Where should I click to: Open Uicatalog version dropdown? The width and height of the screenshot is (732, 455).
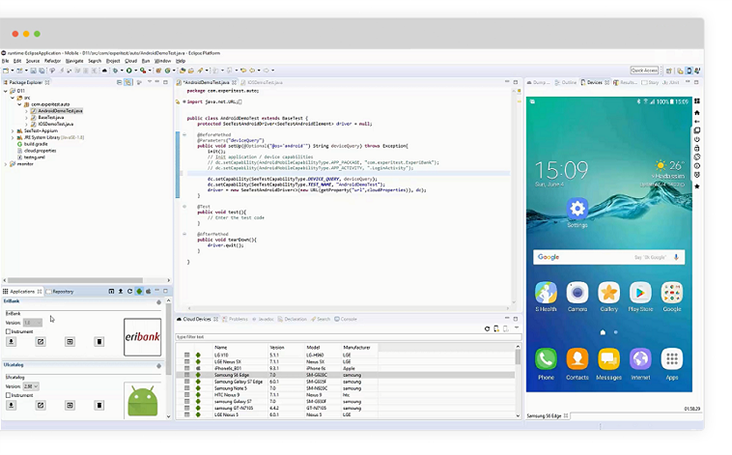point(31,386)
